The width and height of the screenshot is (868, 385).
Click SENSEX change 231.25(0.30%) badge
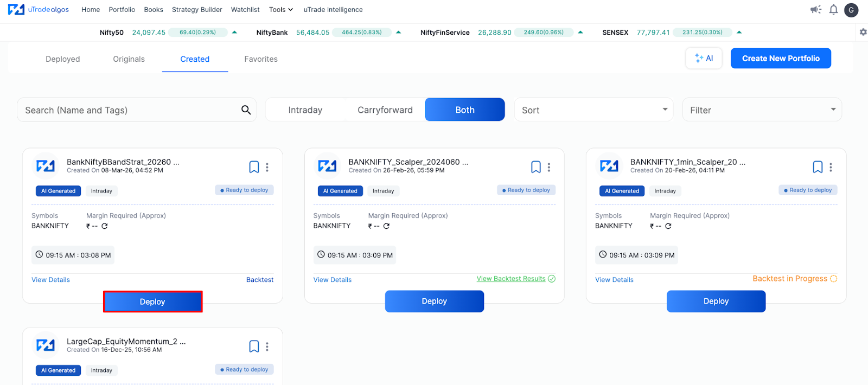[703, 33]
